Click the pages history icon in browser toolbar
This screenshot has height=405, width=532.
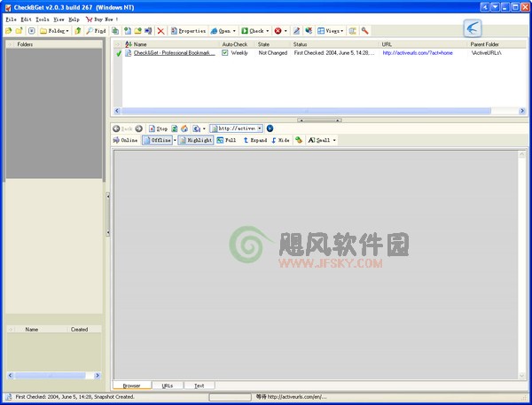pyautogui.click(x=197, y=129)
